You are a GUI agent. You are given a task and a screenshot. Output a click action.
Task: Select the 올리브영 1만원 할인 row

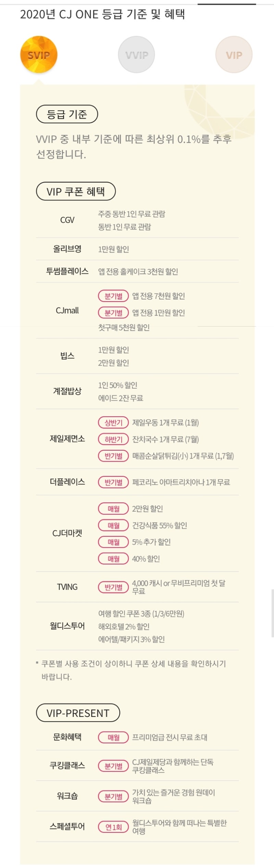pos(137,249)
